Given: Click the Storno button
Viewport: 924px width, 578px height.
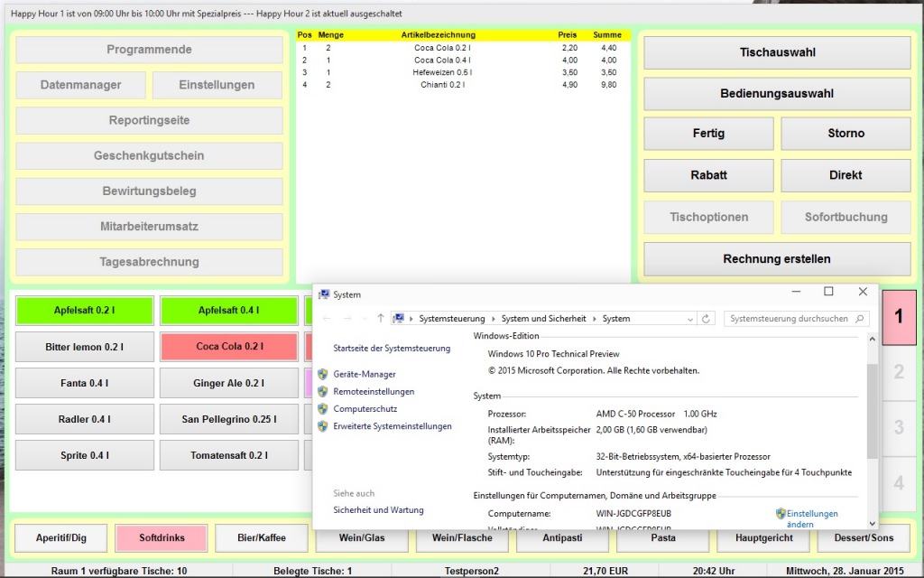Looking at the screenshot, I should coord(845,134).
